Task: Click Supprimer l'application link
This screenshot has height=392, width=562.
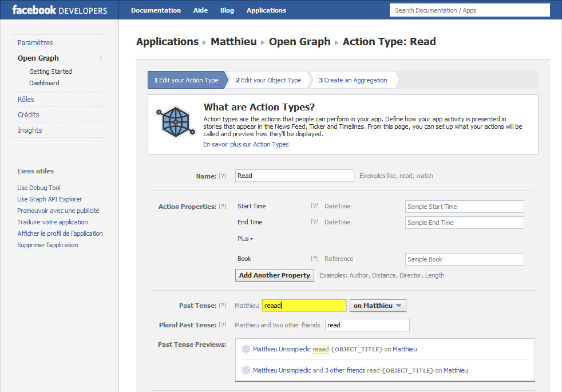Action: click(x=48, y=245)
